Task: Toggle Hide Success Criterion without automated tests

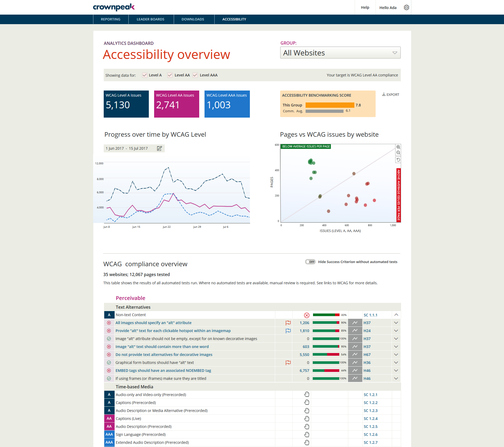Action: tap(310, 262)
